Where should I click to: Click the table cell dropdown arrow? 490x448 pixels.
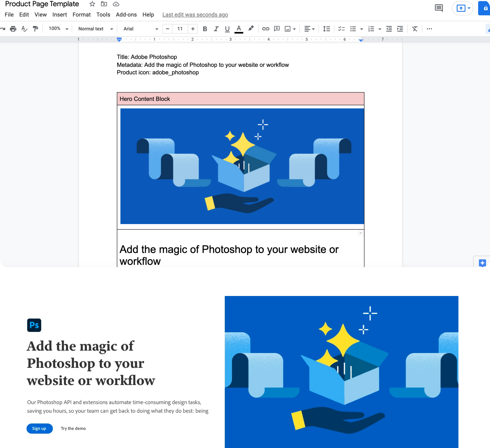[x=360, y=233]
